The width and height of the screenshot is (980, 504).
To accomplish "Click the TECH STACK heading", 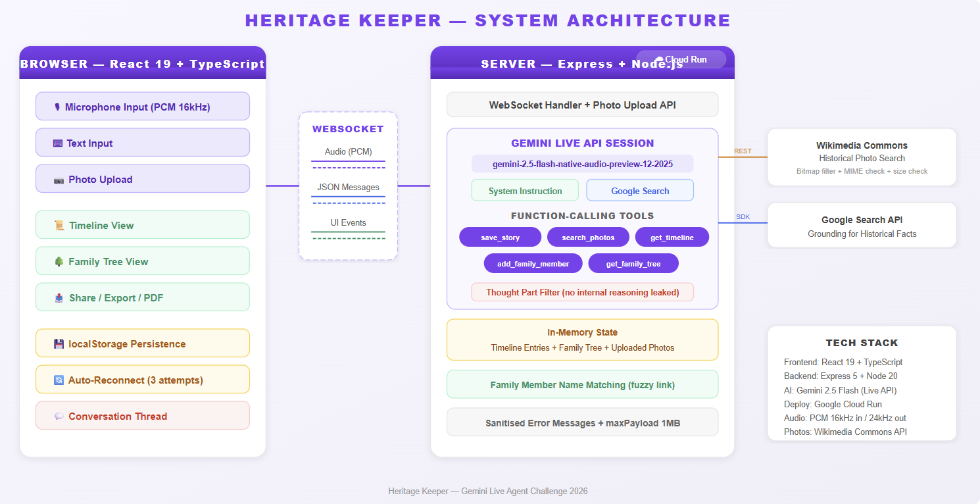I will [862, 343].
